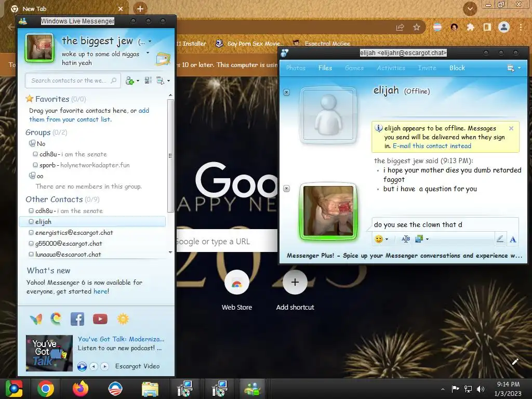
Task: Open show menu icon in elijah chat window
Action: click(511, 68)
